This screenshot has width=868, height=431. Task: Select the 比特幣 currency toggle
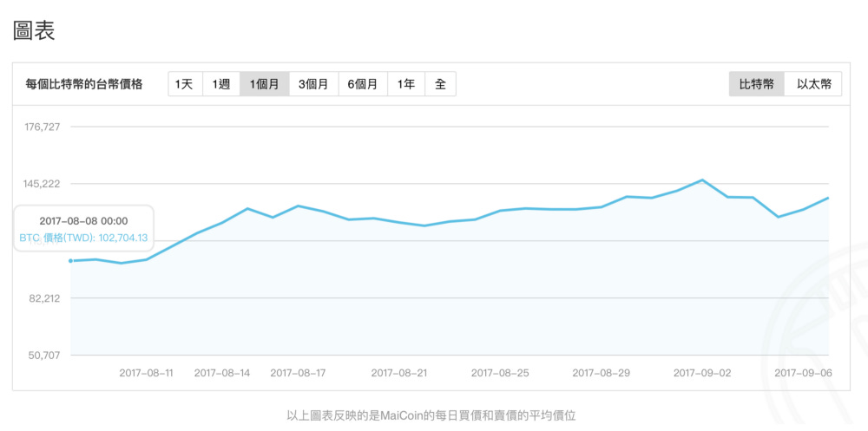(756, 84)
